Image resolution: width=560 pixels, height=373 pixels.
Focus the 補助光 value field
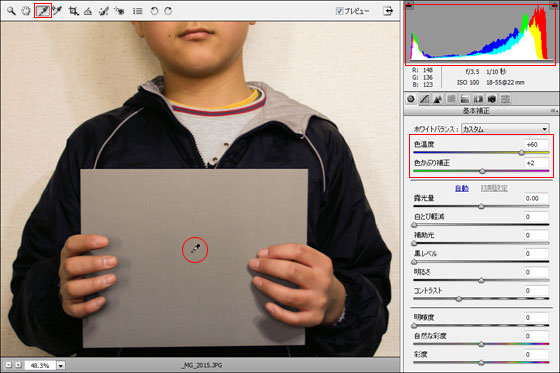[x=536, y=235]
